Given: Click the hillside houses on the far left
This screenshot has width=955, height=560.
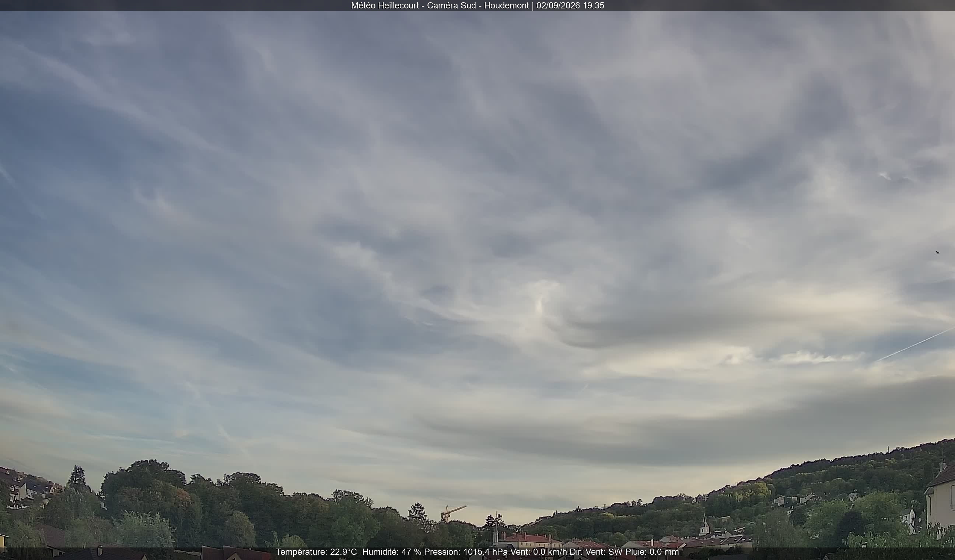Looking at the screenshot, I should [x=27, y=488].
